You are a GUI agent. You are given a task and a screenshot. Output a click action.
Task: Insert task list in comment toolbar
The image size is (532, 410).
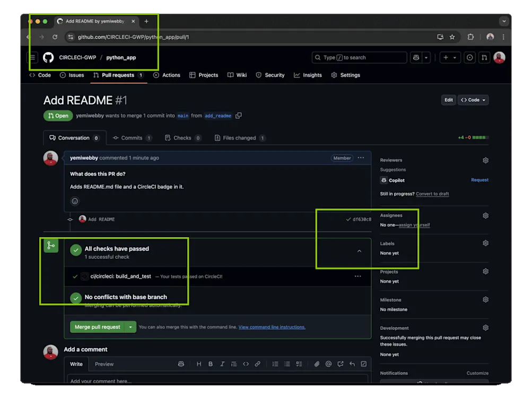(x=299, y=364)
